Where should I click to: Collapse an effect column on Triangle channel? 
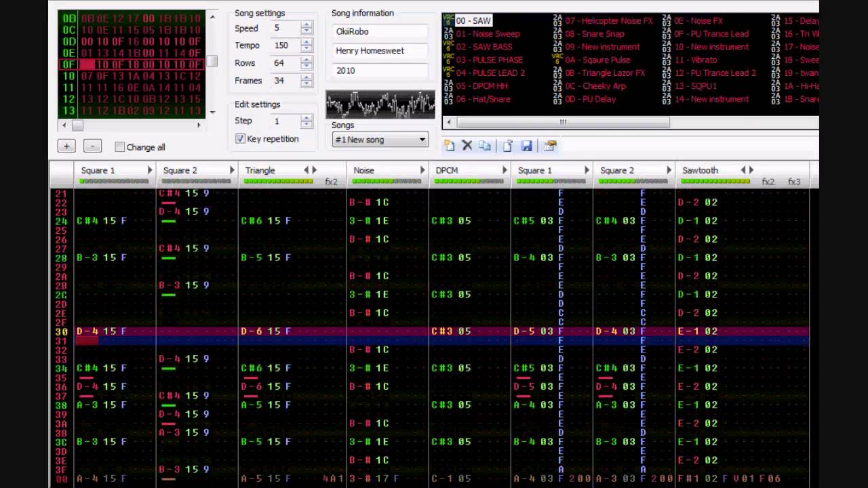pyautogui.click(x=306, y=170)
